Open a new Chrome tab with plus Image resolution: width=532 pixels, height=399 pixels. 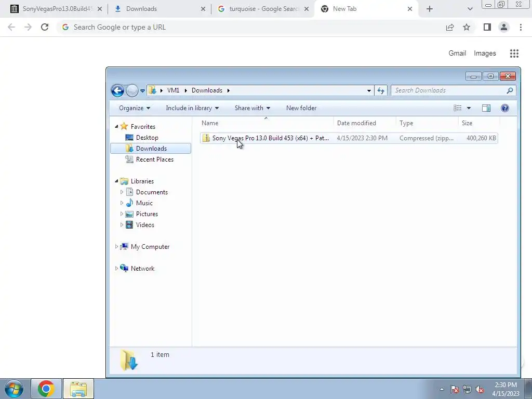pos(430,9)
